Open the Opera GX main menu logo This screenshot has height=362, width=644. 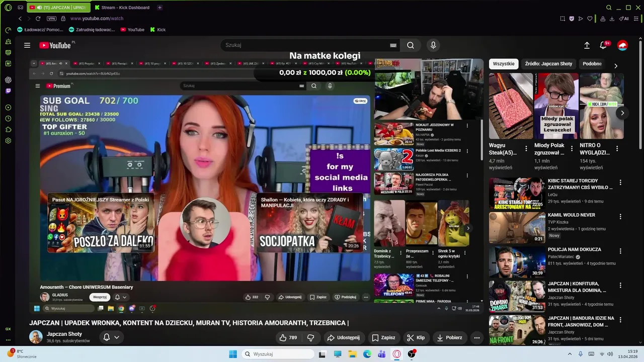pyautogui.click(x=8, y=8)
